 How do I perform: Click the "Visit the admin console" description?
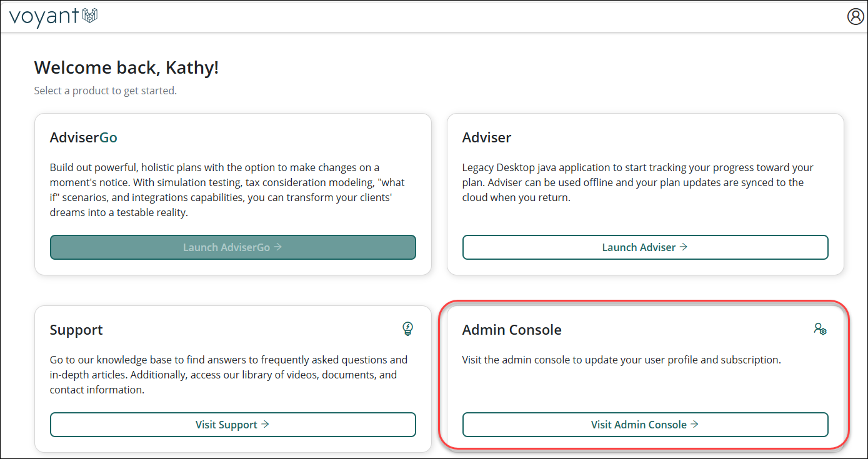[x=622, y=360]
